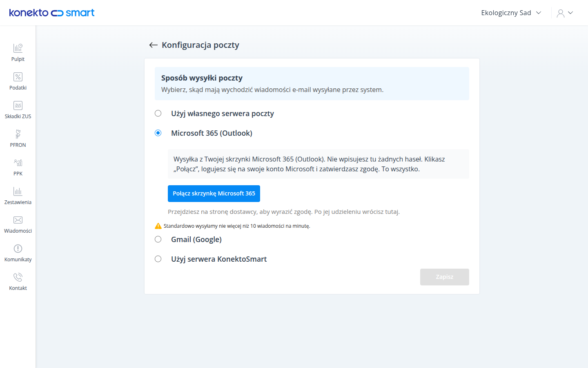Open the Kontakt phone icon
This screenshot has width=588, height=368.
click(18, 277)
